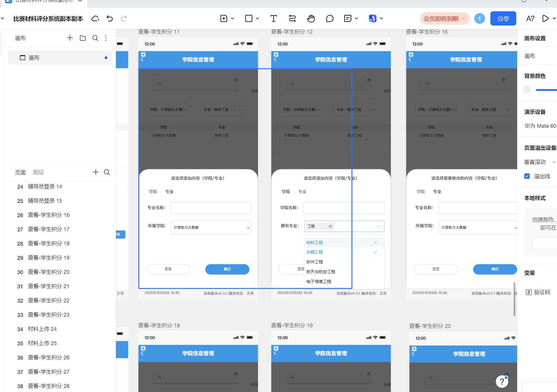This screenshot has width=557, height=392.
Task: Click search box in frame 11
Action: point(196,83)
